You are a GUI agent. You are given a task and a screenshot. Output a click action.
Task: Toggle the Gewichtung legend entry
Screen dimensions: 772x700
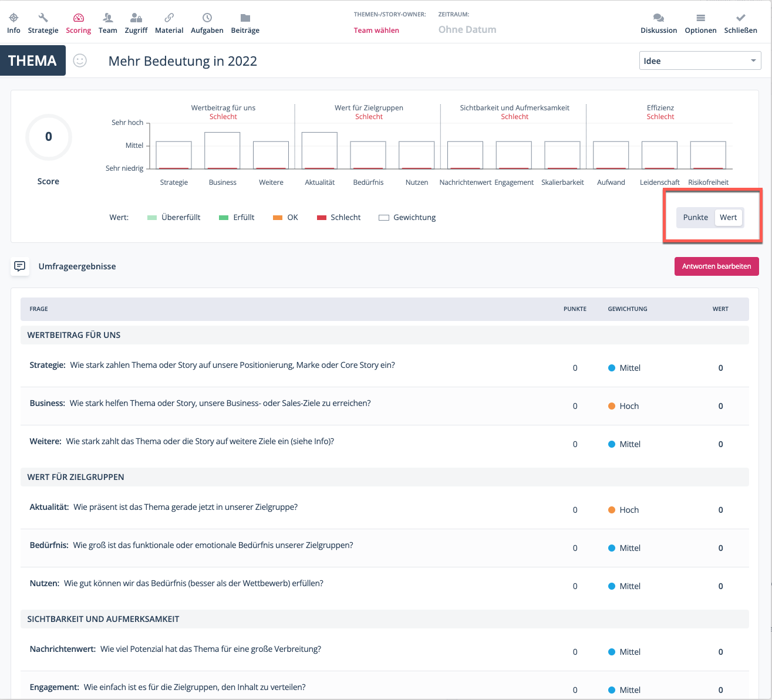click(408, 218)
